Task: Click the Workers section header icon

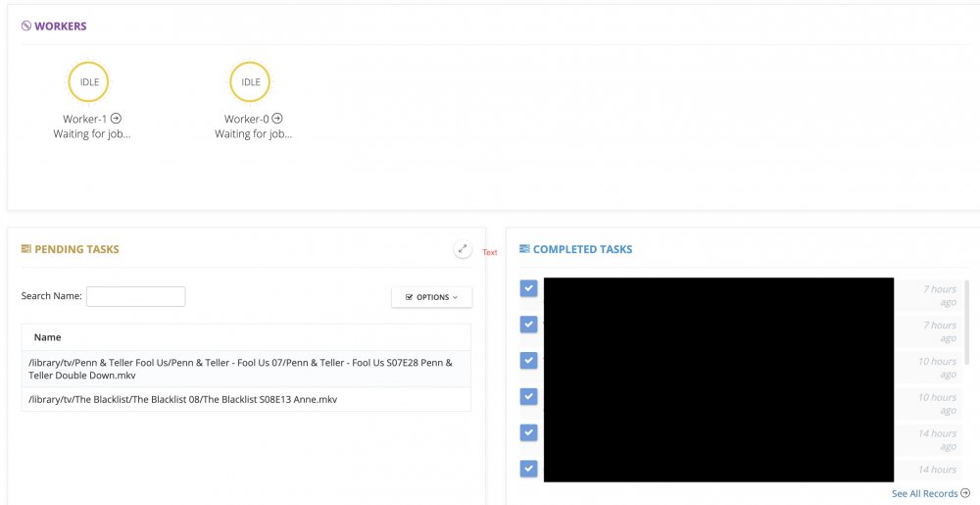Action: (26, 26)
